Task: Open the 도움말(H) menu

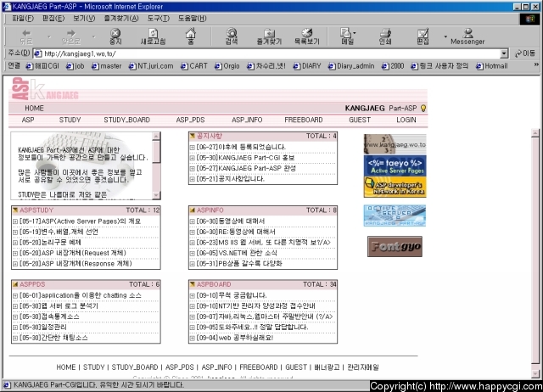Action: pyautogui.click(x=193, y=19)
